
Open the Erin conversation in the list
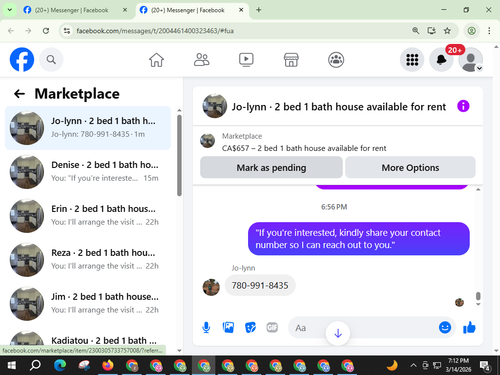[x=88, y=216]
